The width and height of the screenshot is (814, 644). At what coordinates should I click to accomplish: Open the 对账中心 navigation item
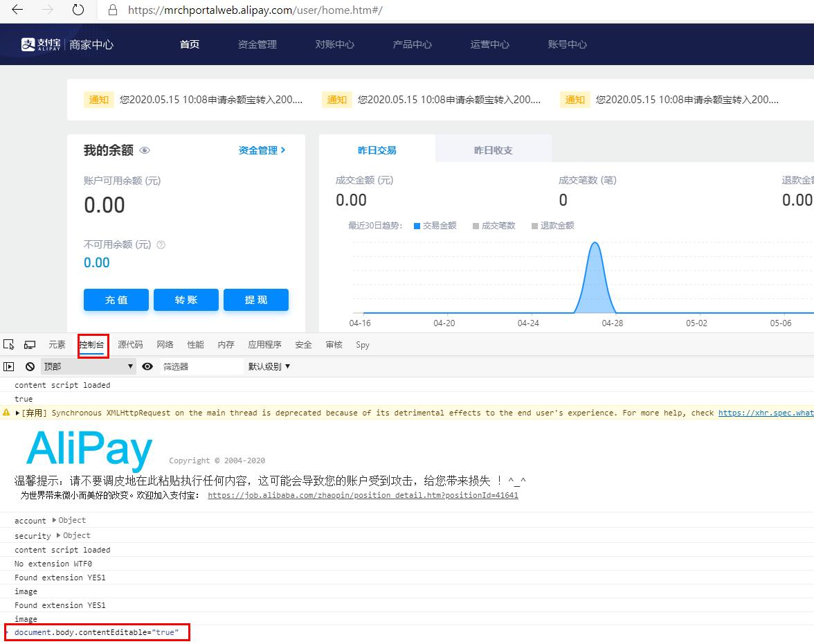pyautogui.click(x=335, y=44)
